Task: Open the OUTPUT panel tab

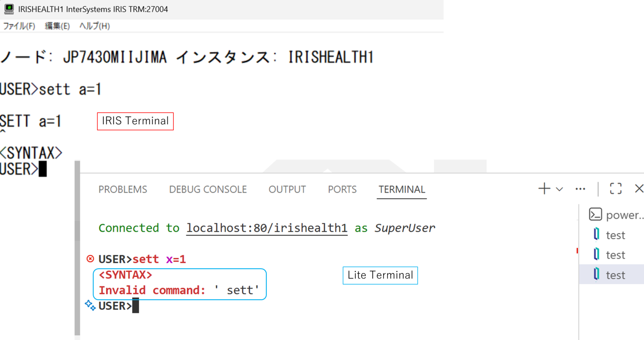Action: (x=287, y=190)
